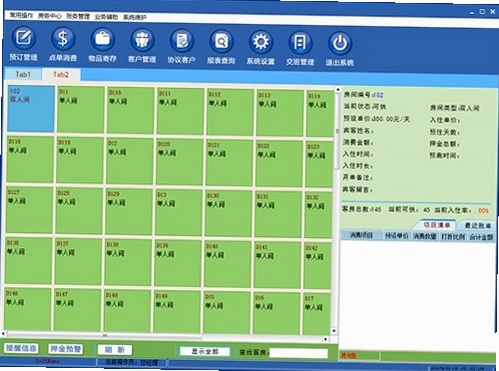Select room D121 tile

tap(229, 163)
